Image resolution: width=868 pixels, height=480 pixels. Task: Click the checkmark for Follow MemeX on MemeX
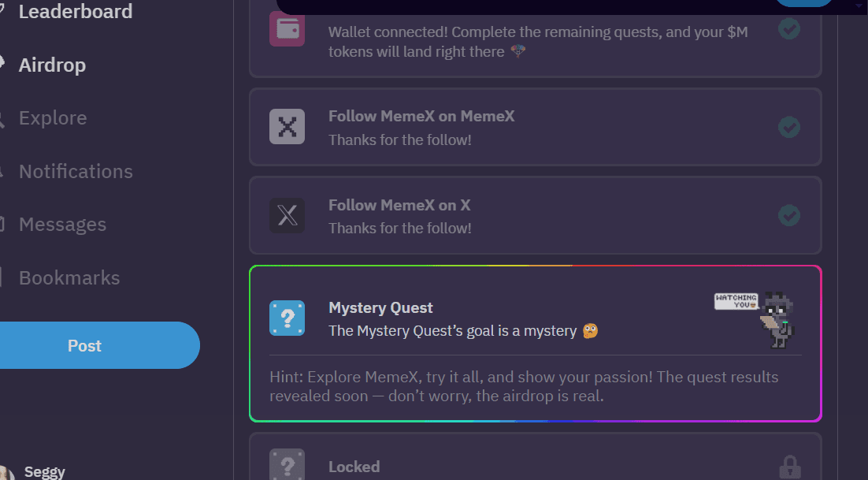click(x=789, y=126)
